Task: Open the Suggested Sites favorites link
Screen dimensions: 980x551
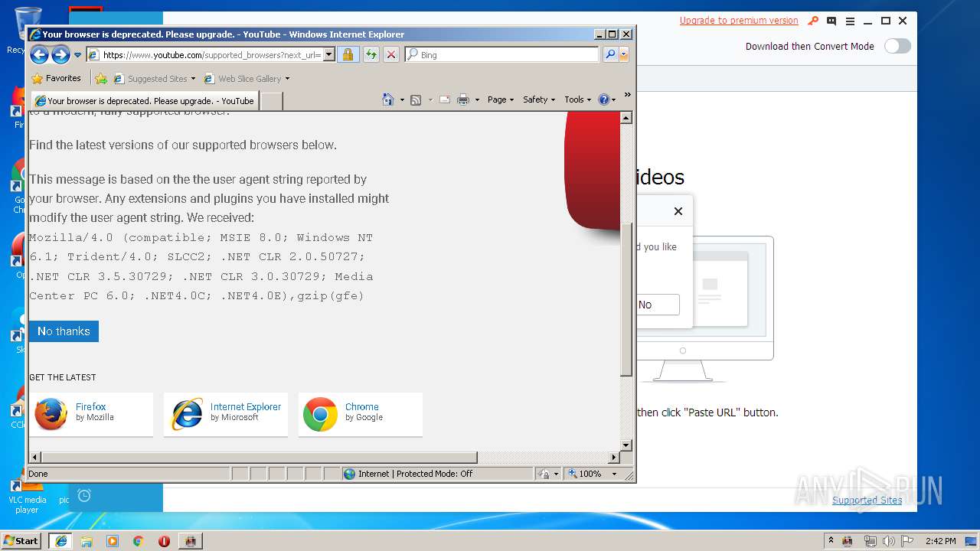Action: 154,78
